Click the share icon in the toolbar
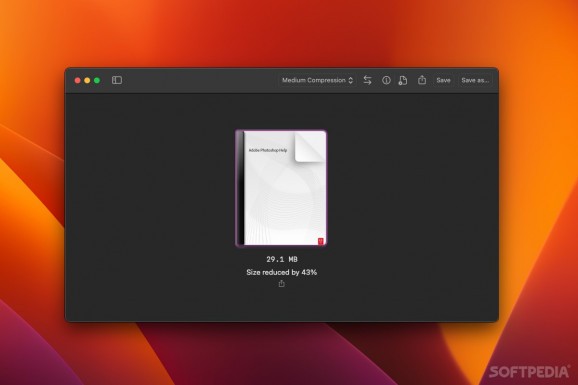Screen dimensions: 578x385 tap(422, 80)
